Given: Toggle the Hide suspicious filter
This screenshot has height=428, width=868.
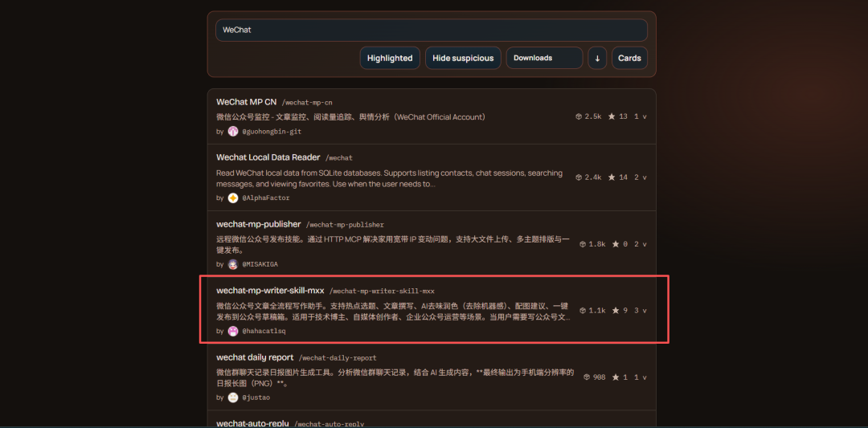Looking at the screenshot, I should pyautogui.click(x=463, y=58).
